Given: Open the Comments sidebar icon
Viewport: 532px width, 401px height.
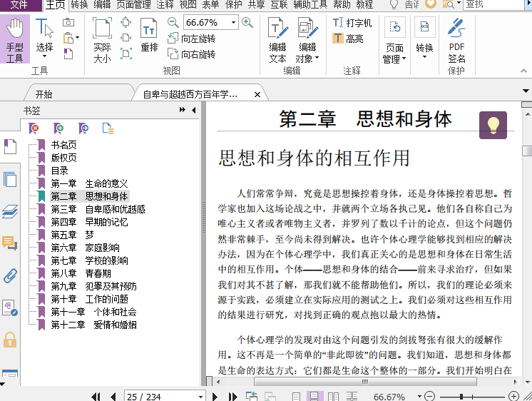Looking at the screenshot, I should tap(9, 243).
